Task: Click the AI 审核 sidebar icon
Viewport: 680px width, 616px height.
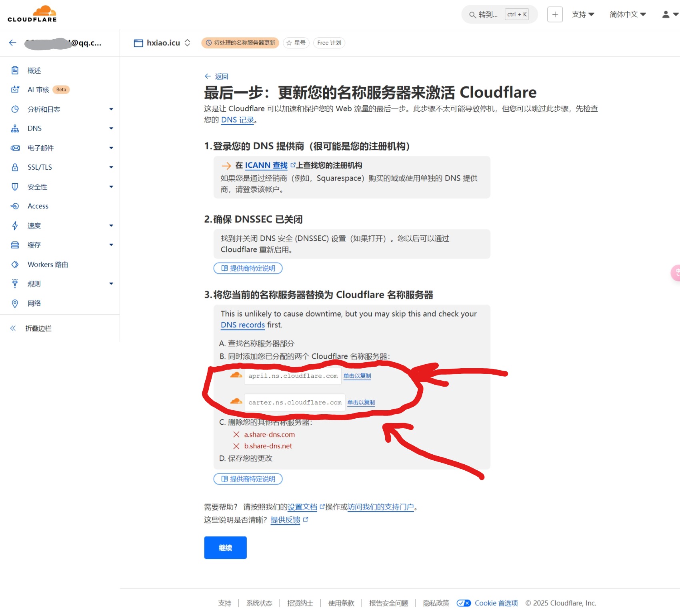Action: tap(15, 90)
